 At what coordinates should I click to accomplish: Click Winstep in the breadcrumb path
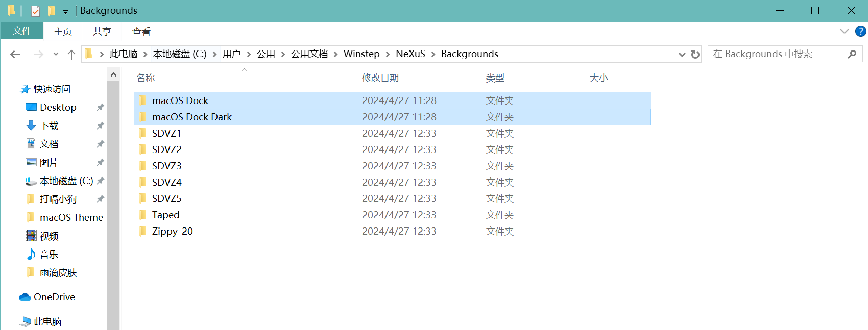(x=361, y=54)
